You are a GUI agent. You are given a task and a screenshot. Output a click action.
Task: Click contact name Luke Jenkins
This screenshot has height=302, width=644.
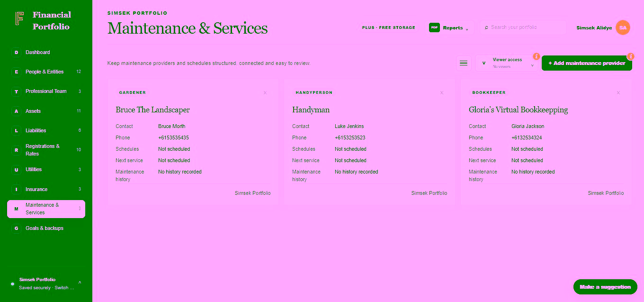(x=349, y=127)
